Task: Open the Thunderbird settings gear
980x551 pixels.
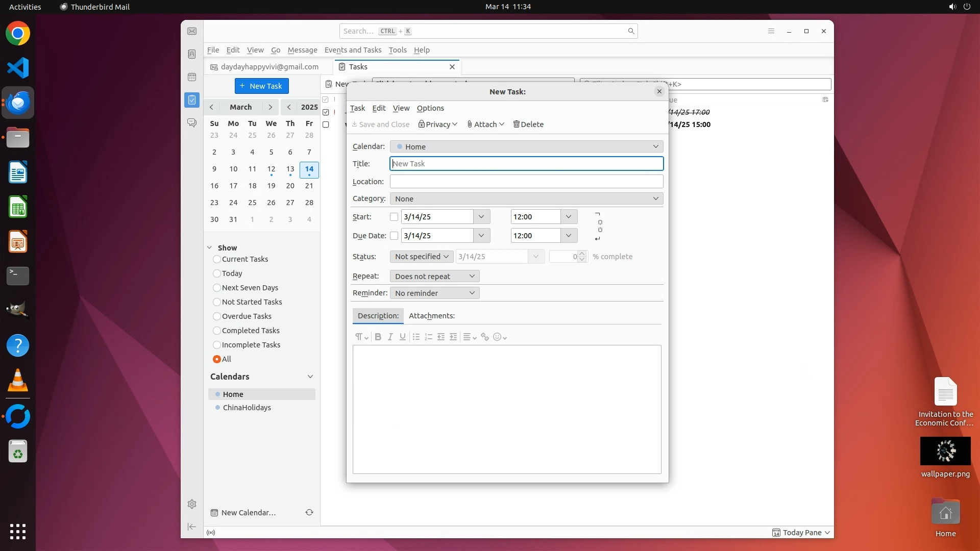Action: click(x=192, y=504)
